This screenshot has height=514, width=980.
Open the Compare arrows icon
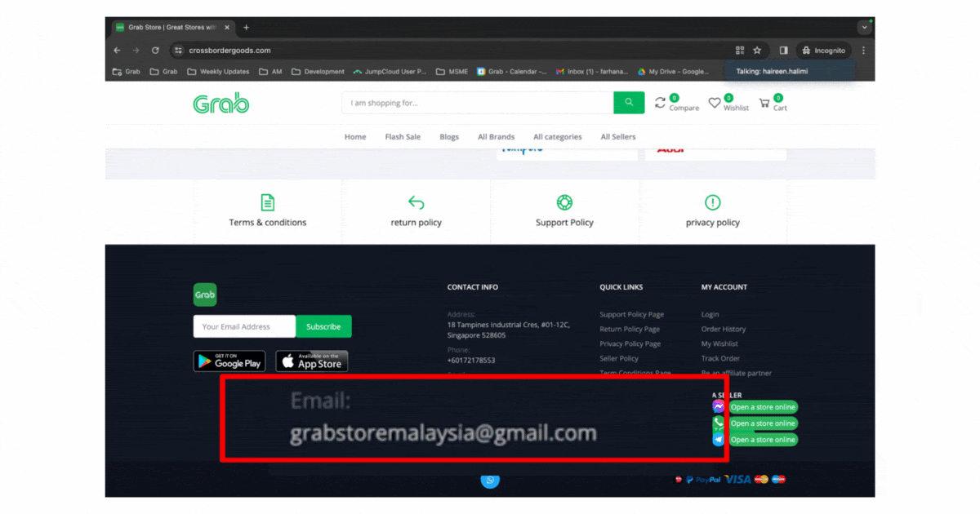click(x=661, y=102)
